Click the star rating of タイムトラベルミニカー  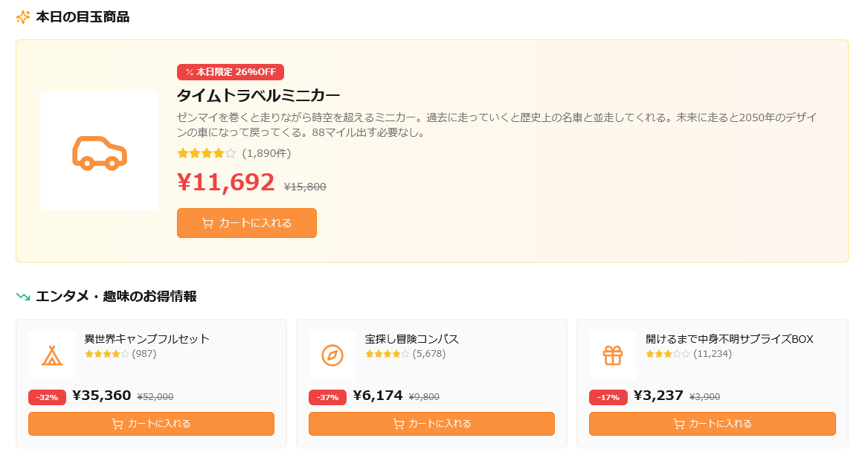click(x=206, y=154)
